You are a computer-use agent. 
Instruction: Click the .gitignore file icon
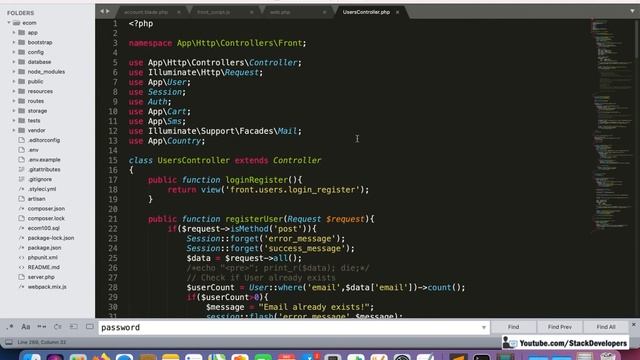[x=22, y=179]
